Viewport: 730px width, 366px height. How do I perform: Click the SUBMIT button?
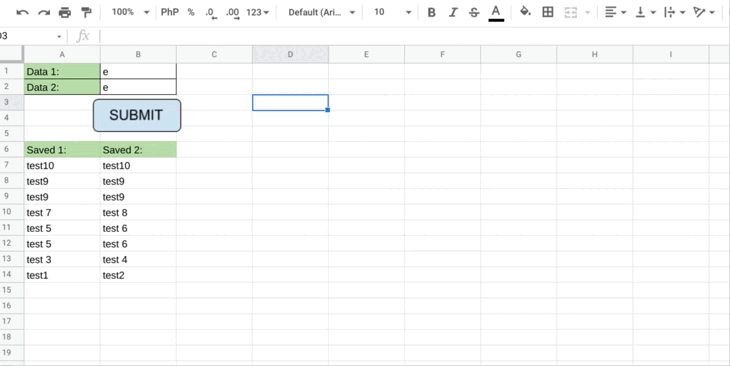(x=137, y=115)
